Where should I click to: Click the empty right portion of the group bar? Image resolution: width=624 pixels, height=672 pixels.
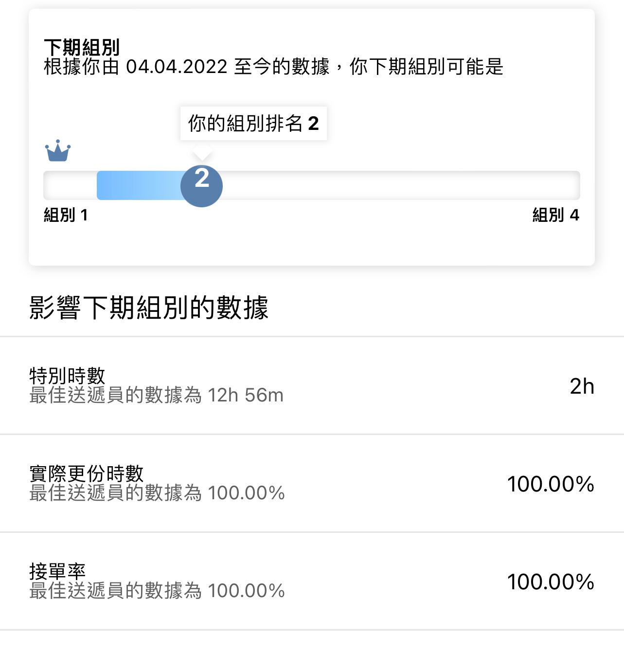(401, 185)
